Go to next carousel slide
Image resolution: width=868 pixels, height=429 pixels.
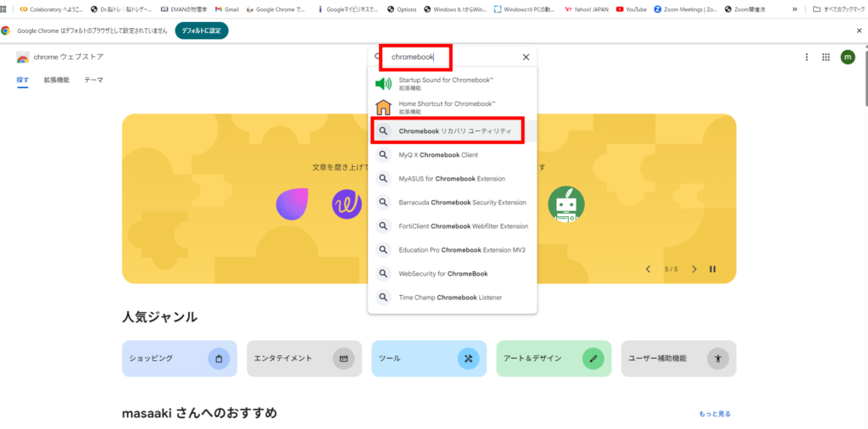(x=694, y=269)
